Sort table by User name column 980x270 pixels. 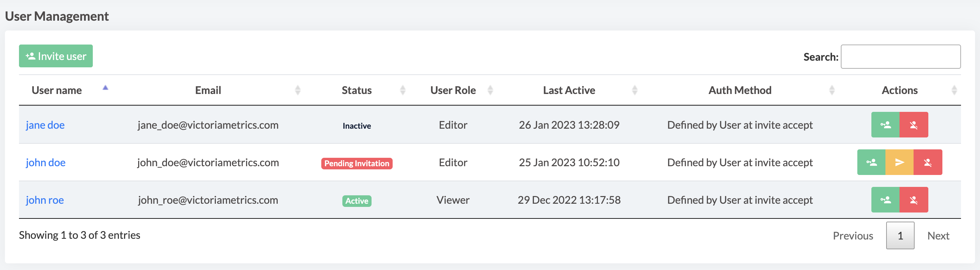pos(57,90)
